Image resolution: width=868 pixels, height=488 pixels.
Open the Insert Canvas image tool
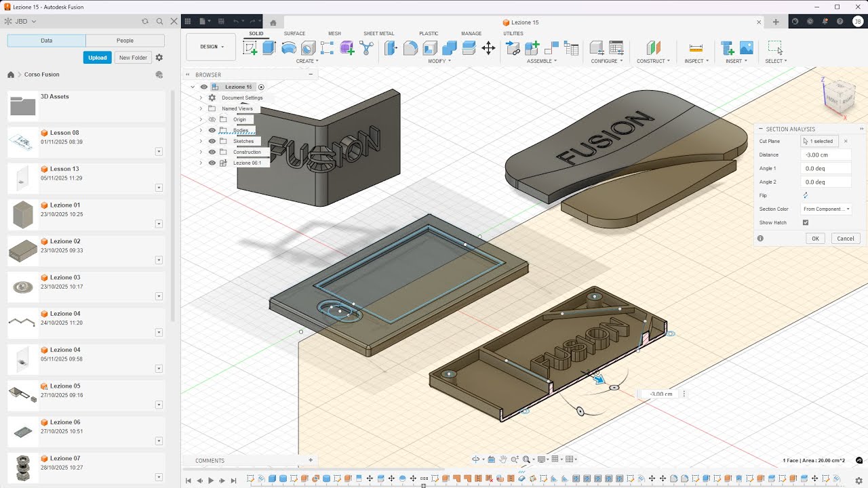pos(747,48)
